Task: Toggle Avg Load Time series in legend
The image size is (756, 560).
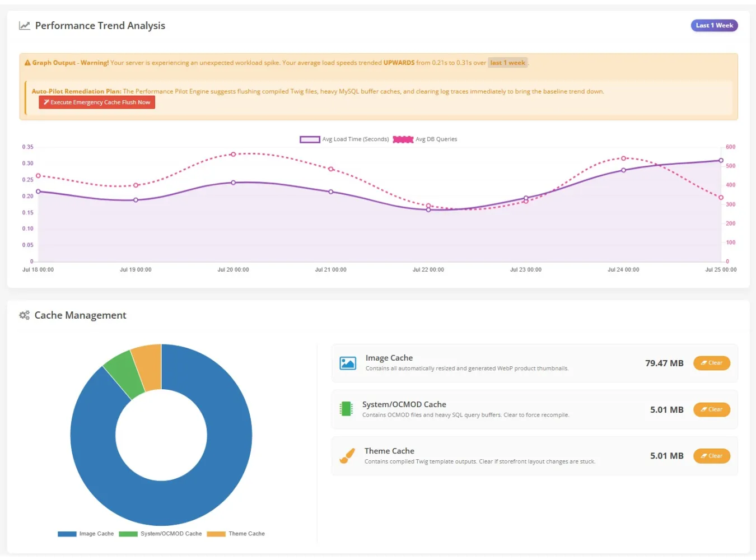Action: click(344, 139)
